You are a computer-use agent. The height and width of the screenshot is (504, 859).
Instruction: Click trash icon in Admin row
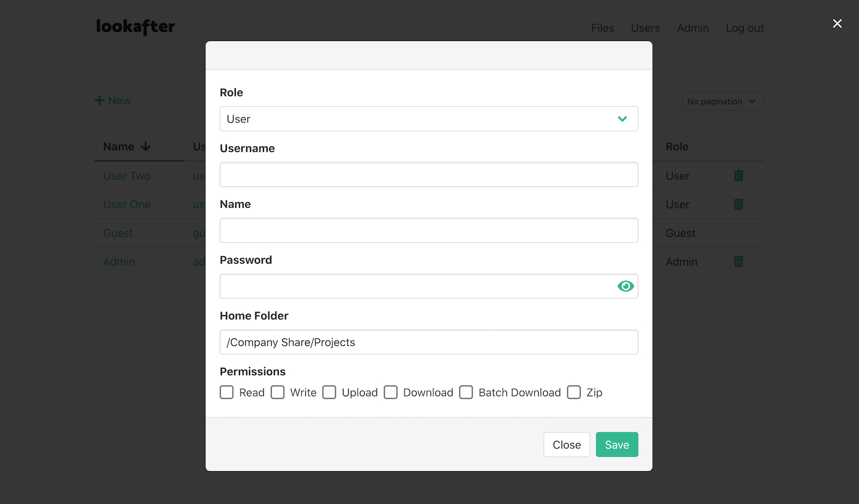[x=738, y=262]
